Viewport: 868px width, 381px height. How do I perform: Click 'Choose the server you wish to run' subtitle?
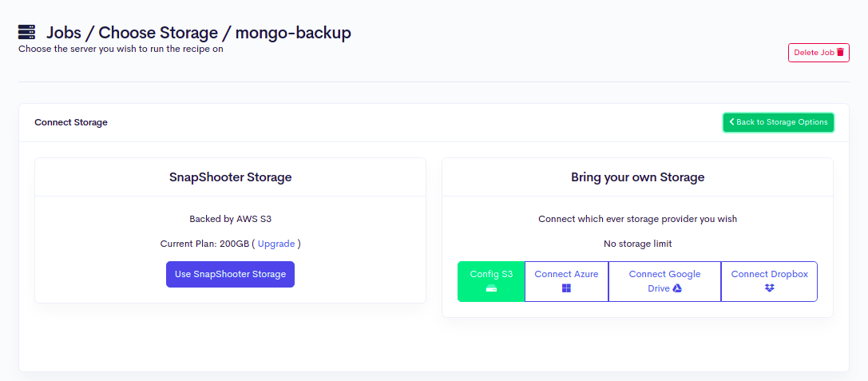pyautogui.click(x=121, y=49)
